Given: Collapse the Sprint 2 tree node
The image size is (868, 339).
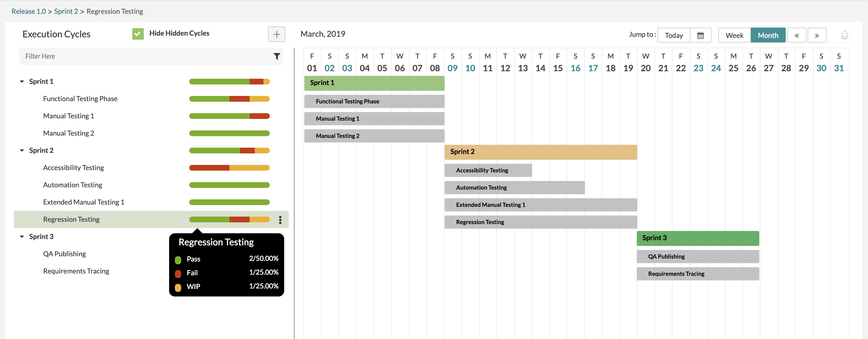Looking at the screenshot, I should click(x=22, y=151).
